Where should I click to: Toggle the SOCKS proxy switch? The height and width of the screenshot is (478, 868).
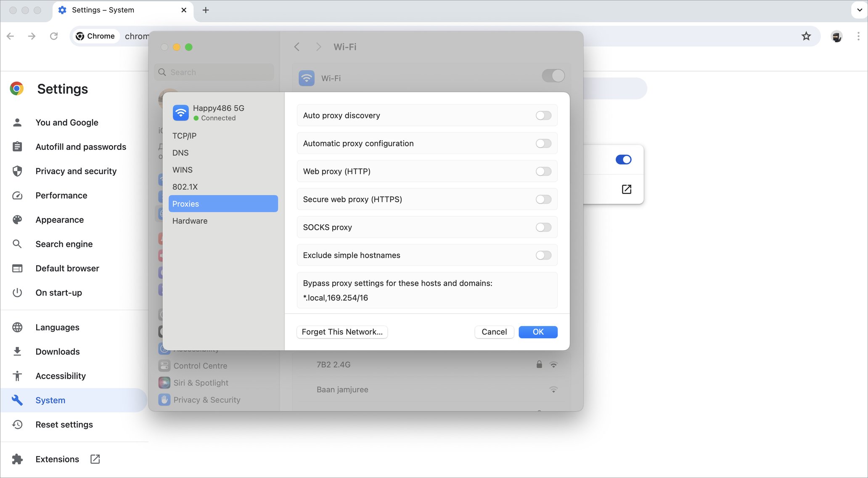point(543,227)
